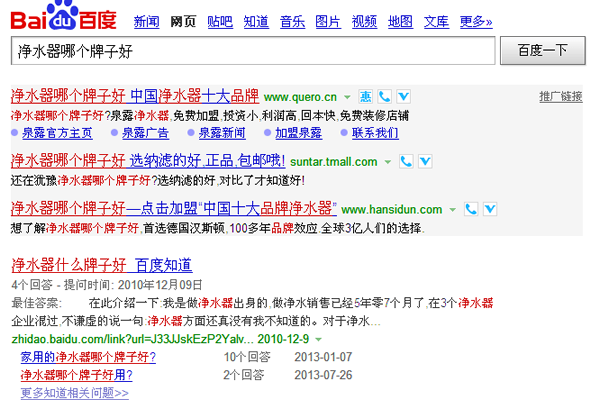Click the phone icon next to suntar.tmall.com
Image resolution: width=600 pixels, height=409 pixels.
coord(406,161)
